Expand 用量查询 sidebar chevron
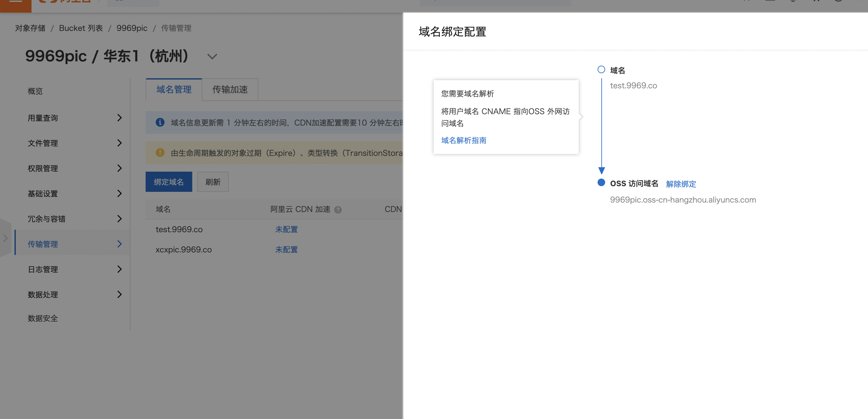 click(119, 118)
